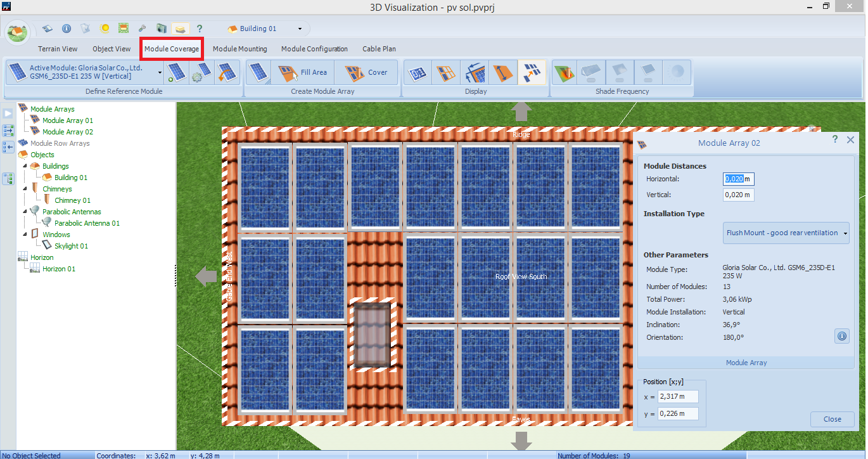868x459 pixels.
Task: Click the camera screenshot icon
Action: click(x=162, y=29)
